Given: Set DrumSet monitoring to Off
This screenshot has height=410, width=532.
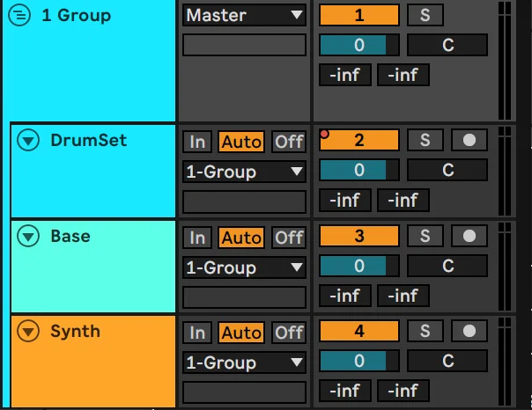Looking at the screenshot, I should pyautogui.click(x=289, y=142).
